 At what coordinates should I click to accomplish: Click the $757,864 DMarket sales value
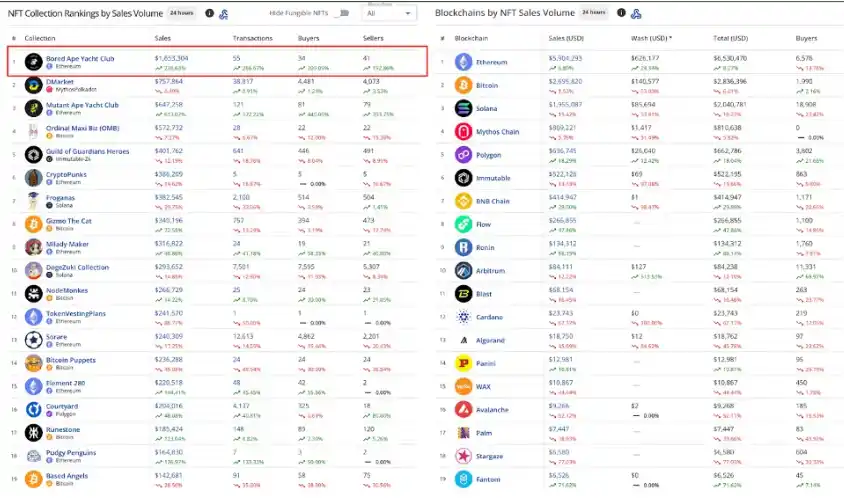coord(168,81)
